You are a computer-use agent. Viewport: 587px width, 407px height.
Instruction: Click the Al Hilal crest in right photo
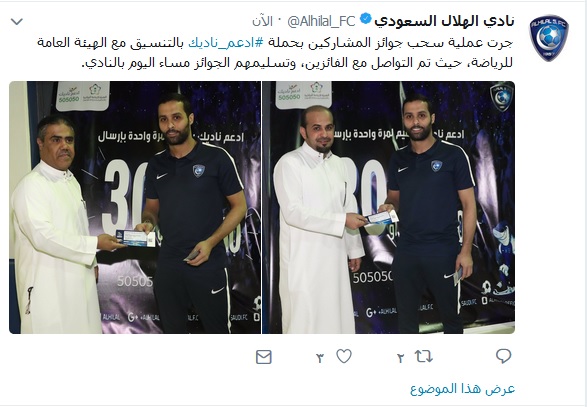point(501,97)
